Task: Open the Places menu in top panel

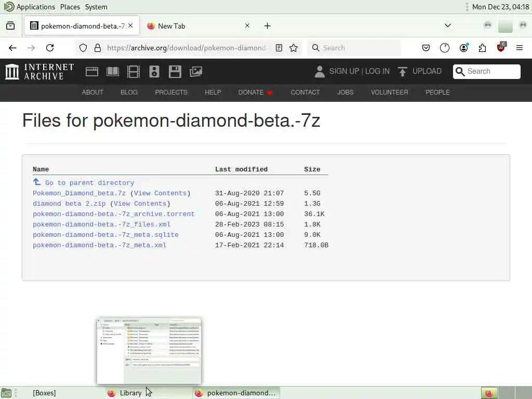Action: pos(70,7)
